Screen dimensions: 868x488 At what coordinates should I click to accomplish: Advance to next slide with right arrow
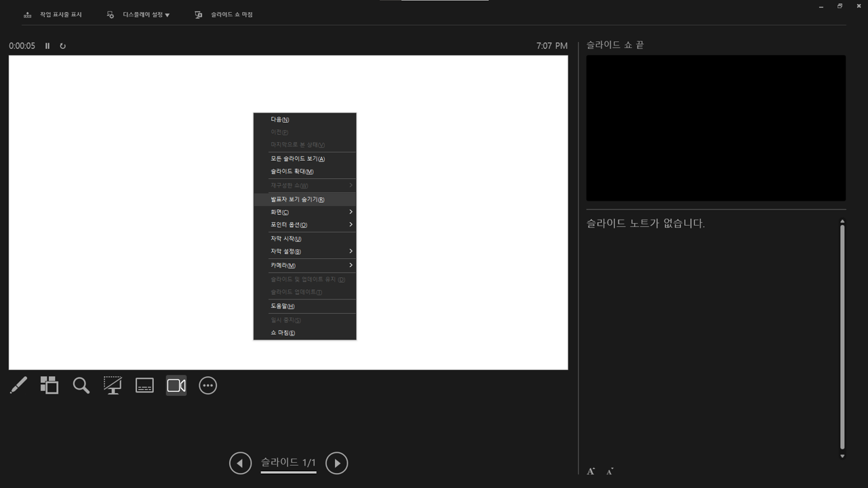[336, 463]
